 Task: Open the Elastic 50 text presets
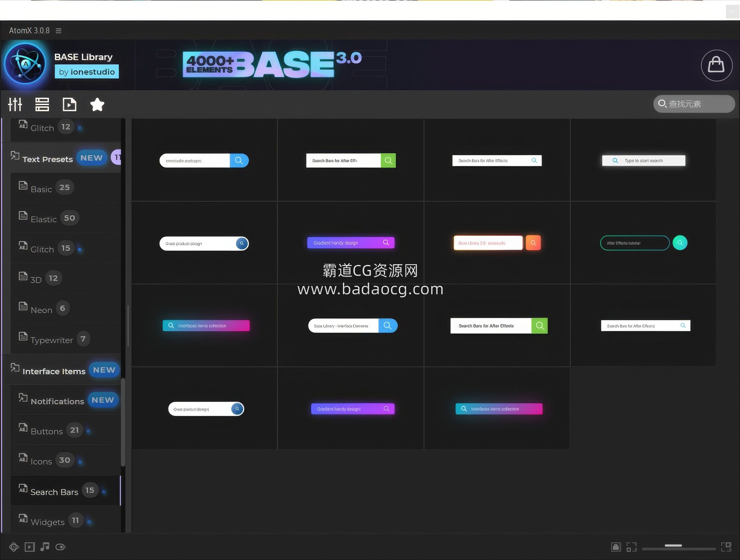[66, 218]
